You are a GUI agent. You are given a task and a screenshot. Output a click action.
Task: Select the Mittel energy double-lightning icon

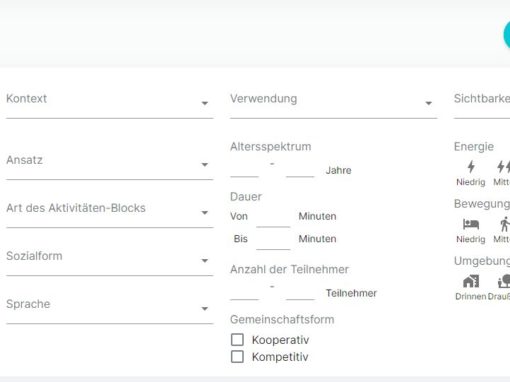503,167
